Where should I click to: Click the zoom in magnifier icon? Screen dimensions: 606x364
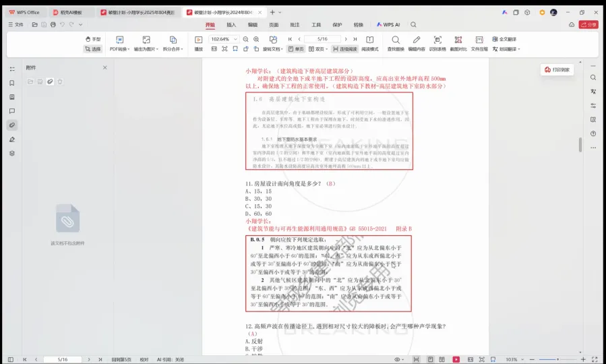(x=256, y=39)
